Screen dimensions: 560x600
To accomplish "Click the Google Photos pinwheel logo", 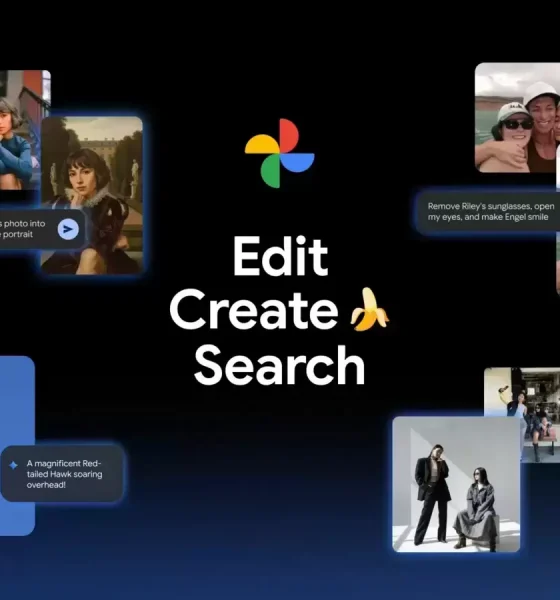I will point(280,153).
